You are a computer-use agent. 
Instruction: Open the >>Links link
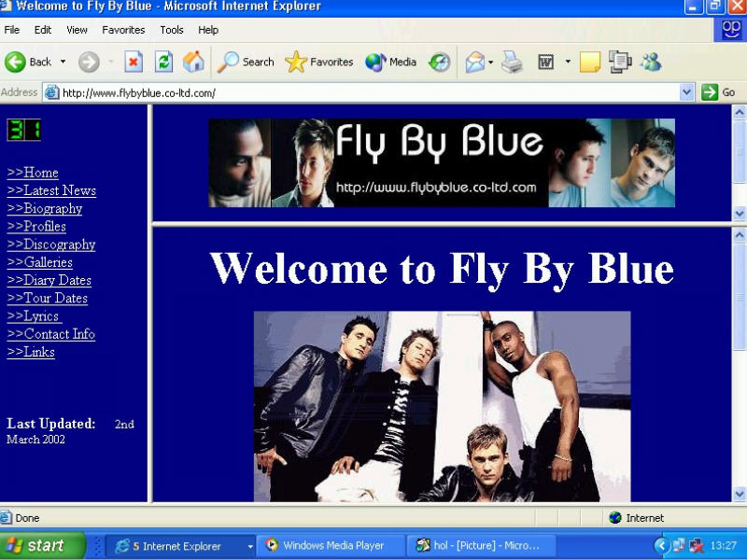pos(31,352)
